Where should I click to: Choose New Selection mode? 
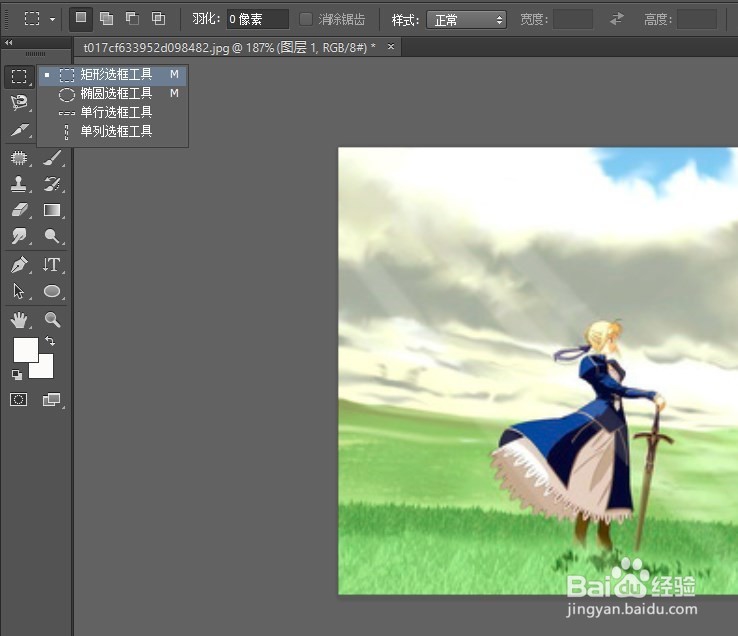[x=81, y=19]
